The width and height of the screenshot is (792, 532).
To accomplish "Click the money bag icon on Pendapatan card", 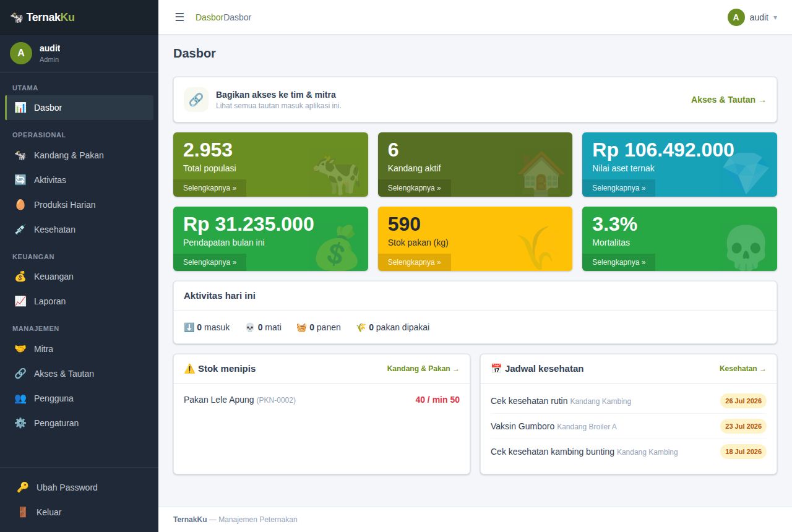I will (x=337, y=248).
